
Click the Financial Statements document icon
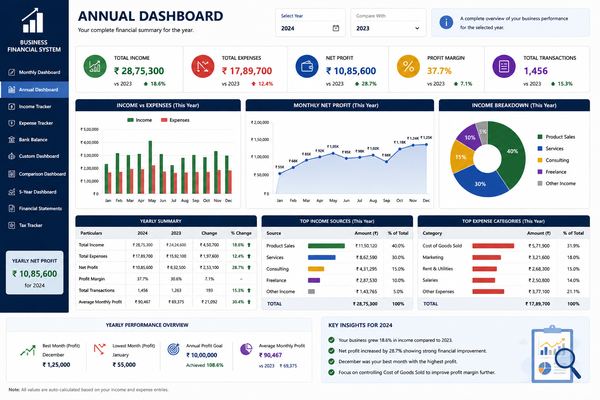[11, 209]
